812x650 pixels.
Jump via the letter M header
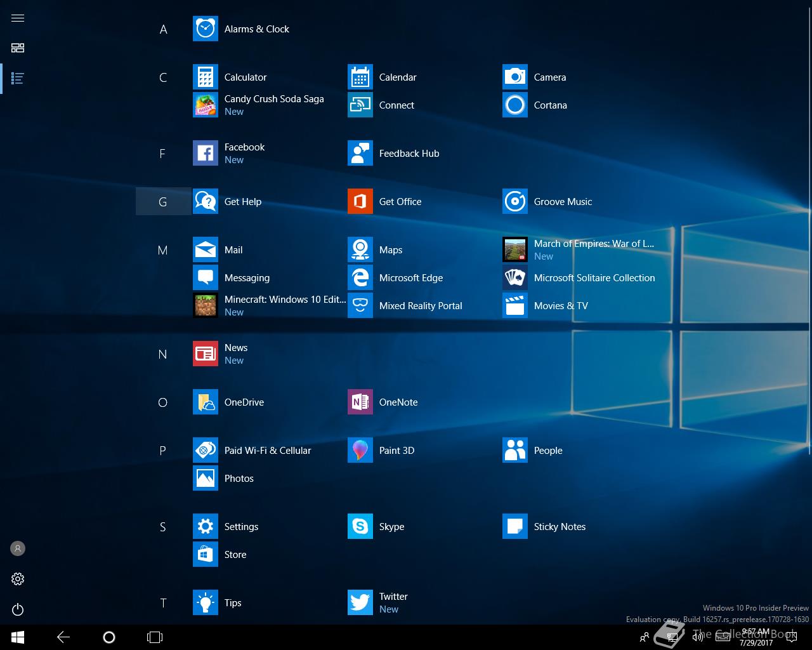point(163,250)
